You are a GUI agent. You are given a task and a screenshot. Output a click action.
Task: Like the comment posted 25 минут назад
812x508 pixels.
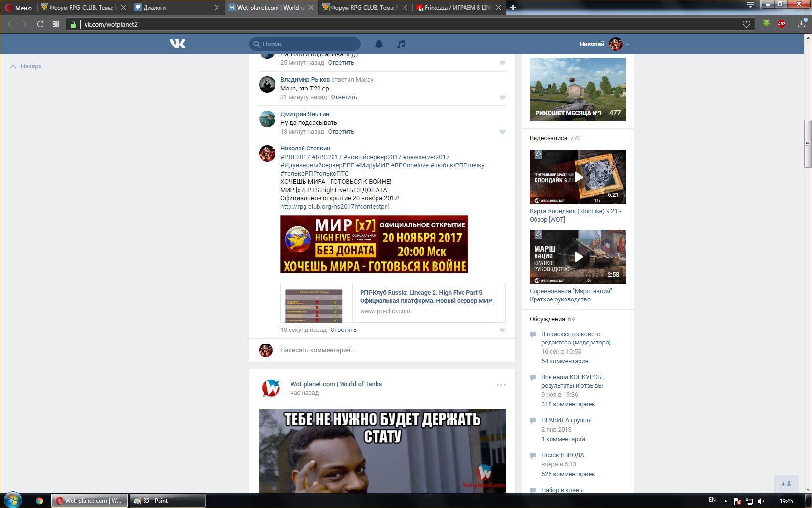[x=502, y=63]
